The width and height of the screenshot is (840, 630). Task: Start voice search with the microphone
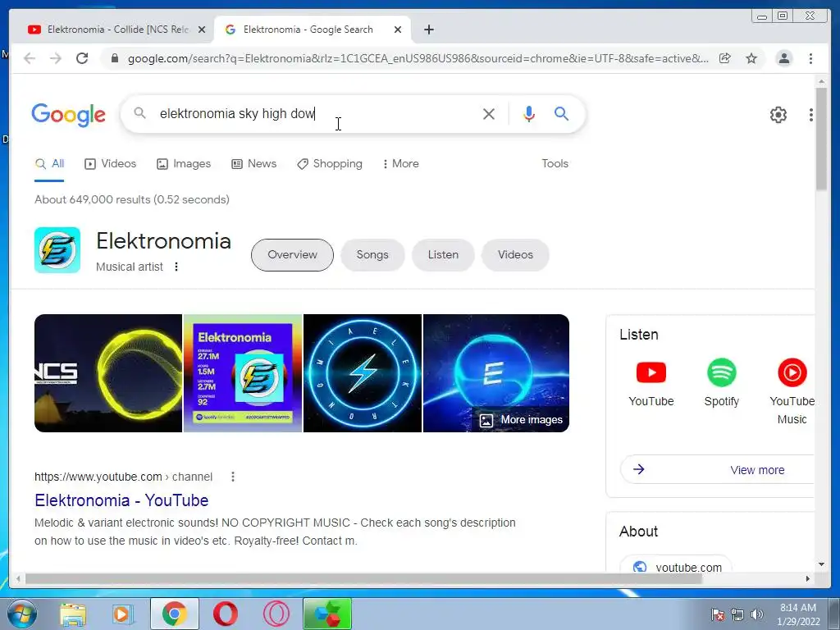tap(529, 113)
